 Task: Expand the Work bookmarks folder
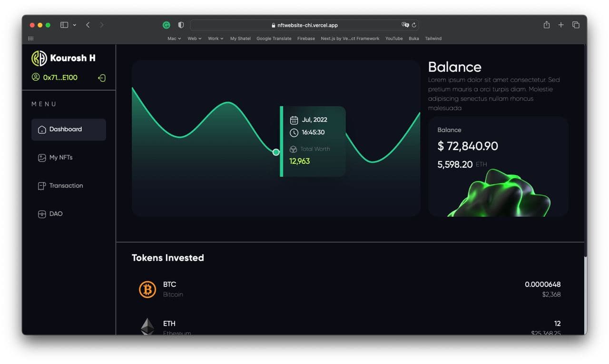tap(216, 38)
